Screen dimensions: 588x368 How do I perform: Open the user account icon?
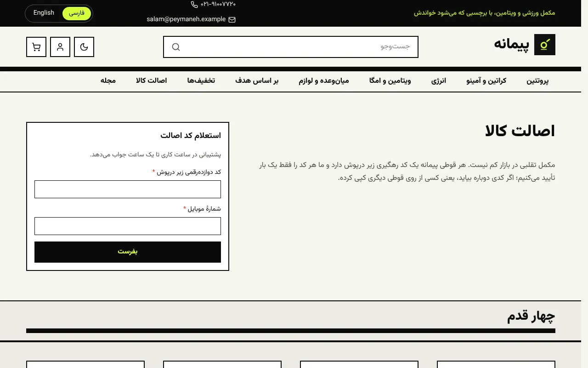coord(60,47)
